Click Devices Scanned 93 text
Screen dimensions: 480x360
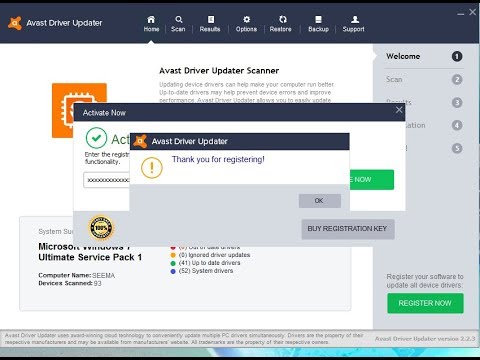coord(70,283)
